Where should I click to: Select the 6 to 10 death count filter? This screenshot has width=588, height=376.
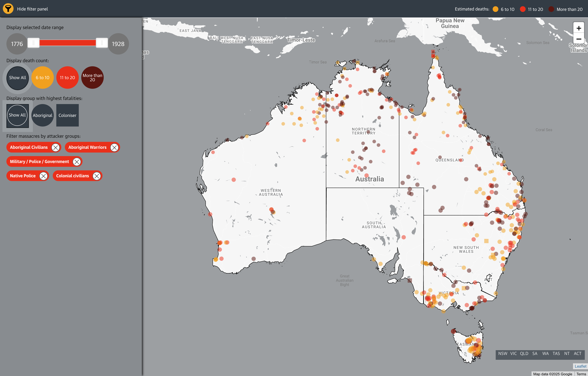tap(42, 77)
